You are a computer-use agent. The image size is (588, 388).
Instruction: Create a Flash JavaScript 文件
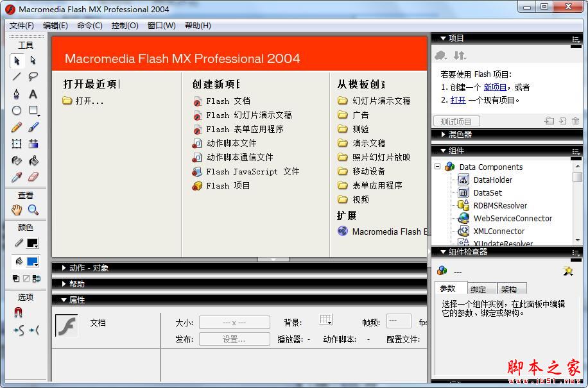pyautogui.click(x=246, y=171)
